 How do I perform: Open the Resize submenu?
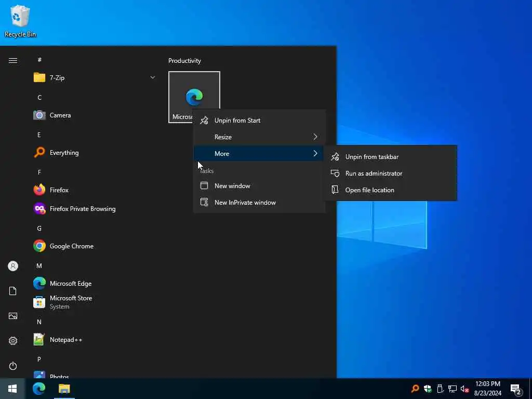260,137
